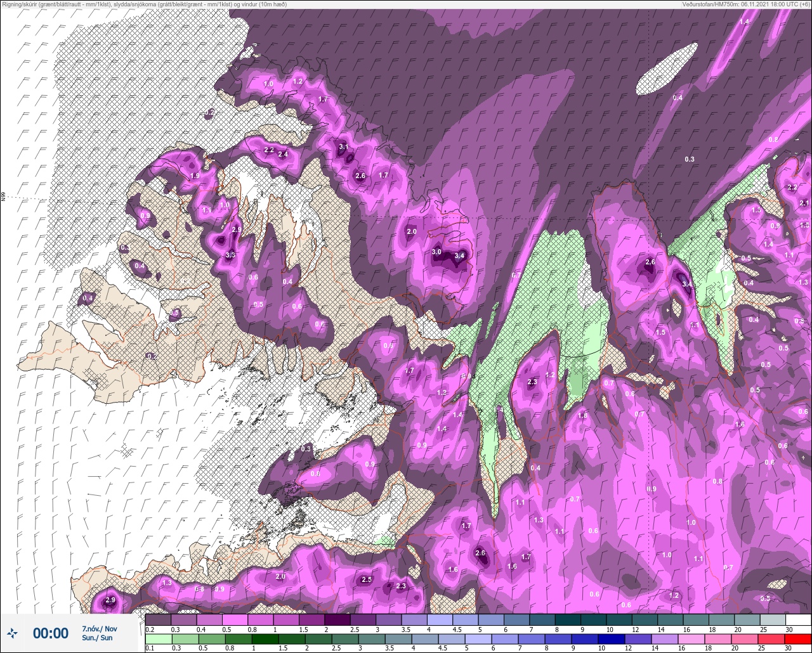Select the red lower legend swatch after 30

point(799,638)
